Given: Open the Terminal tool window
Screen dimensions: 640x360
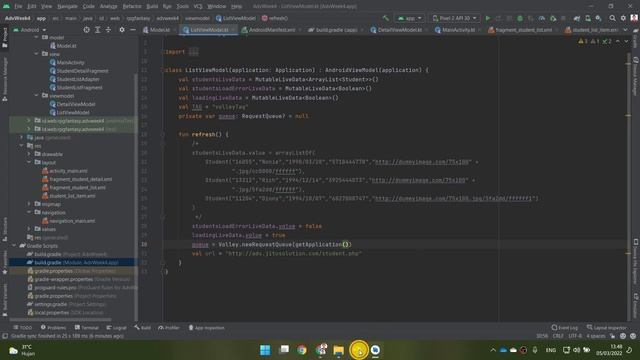Looking at the screenshot, I should pos(87,328).
